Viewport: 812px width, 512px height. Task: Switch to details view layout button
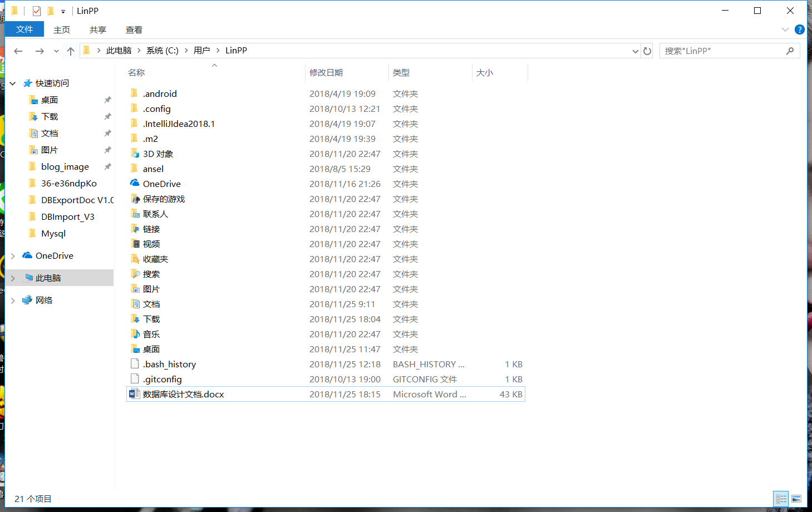point(781,499)
